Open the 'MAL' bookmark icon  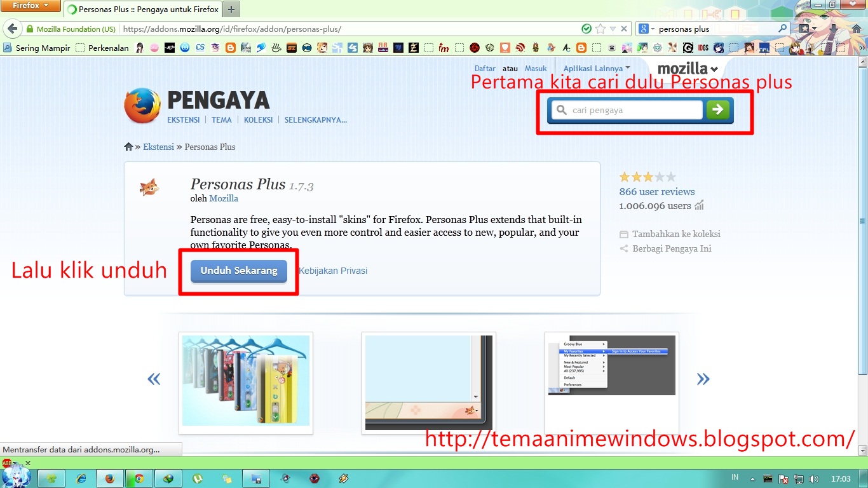pos(764,48)
